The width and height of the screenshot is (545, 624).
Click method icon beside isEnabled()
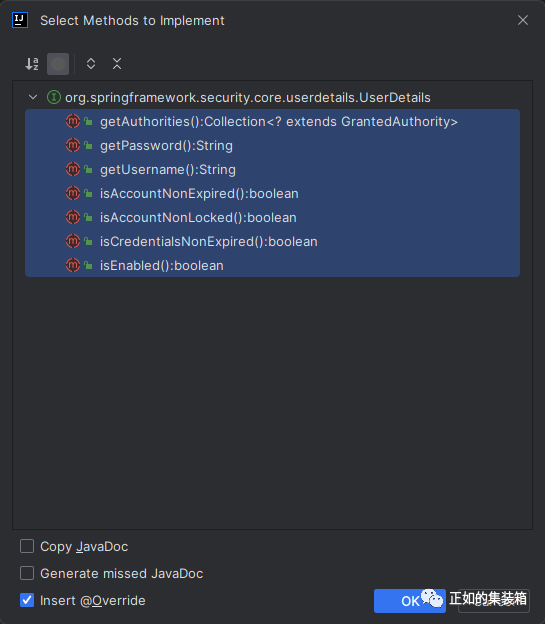click(x=73, y=265)
